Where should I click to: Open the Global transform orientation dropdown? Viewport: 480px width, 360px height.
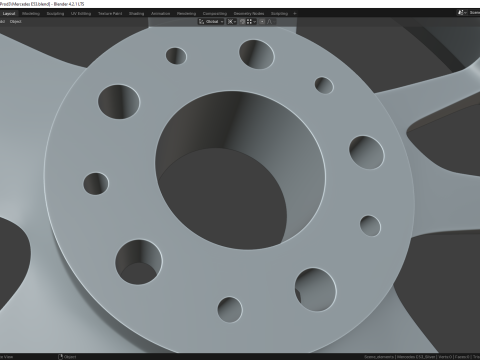click(211, 22)
